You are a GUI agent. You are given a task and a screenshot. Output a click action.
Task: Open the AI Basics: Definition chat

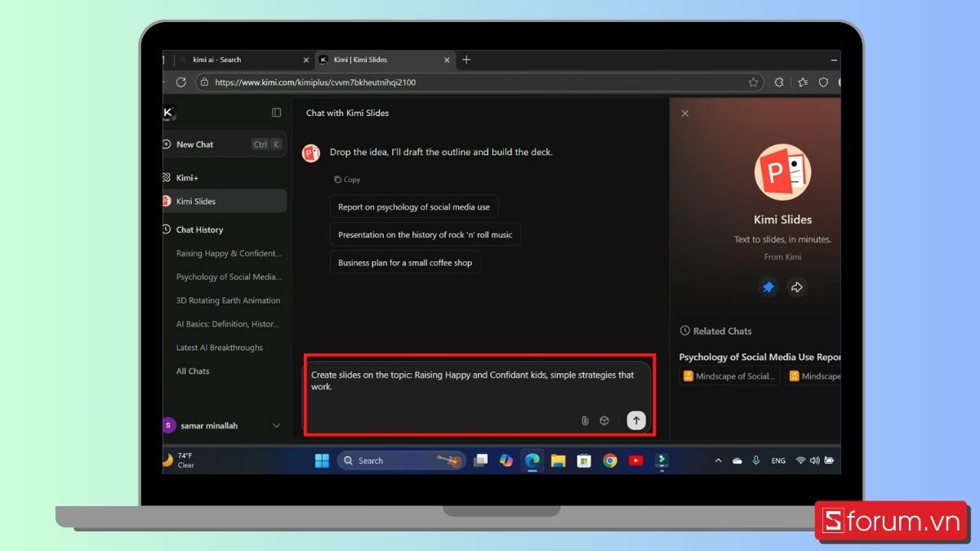tap(228, 324)
